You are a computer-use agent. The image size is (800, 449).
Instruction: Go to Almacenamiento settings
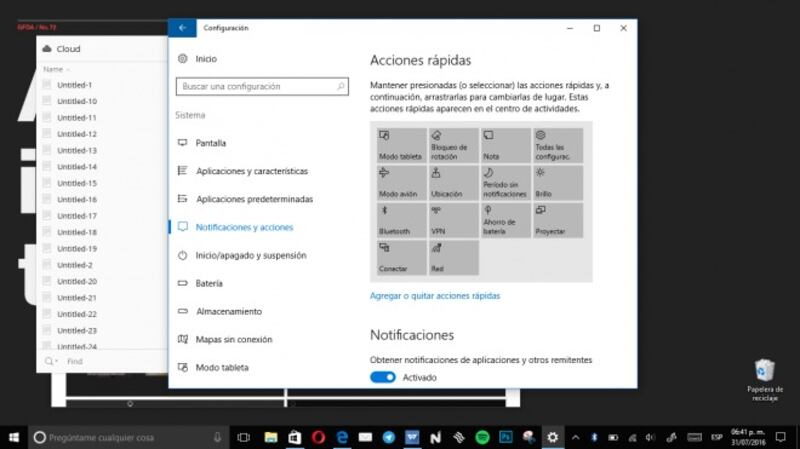[x=228, y=311]
